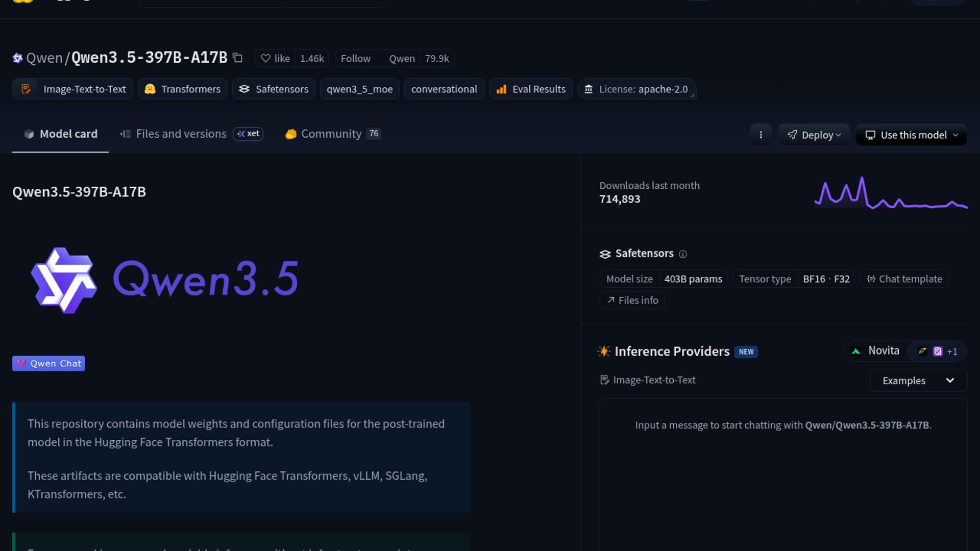Select the Novita inference provider
This screenshot has height=551, width=980.
pyautogui.click(x=876, y=351)
